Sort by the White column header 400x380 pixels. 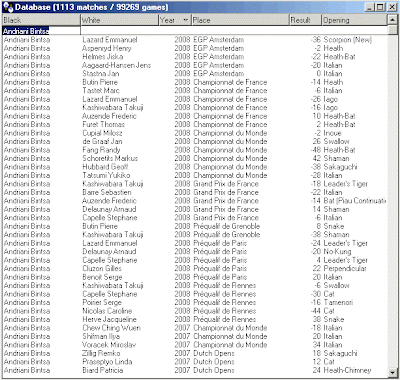pos(120,20)
